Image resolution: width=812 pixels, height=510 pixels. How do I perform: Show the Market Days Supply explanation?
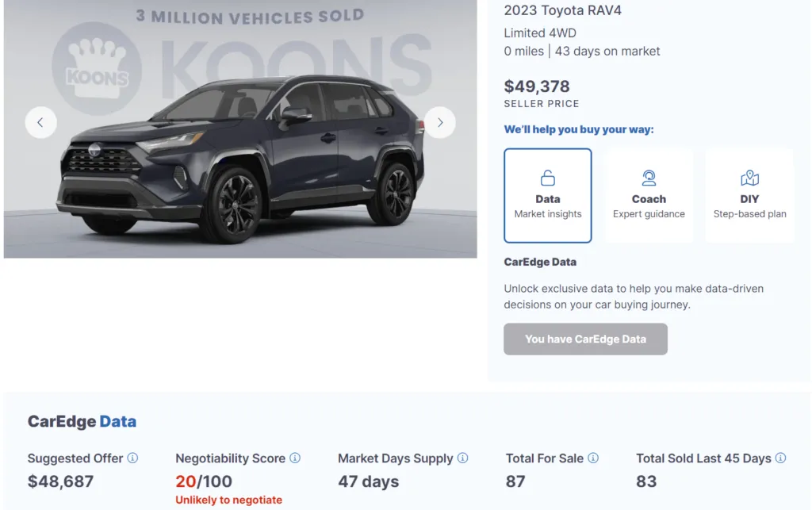point(462,458)
